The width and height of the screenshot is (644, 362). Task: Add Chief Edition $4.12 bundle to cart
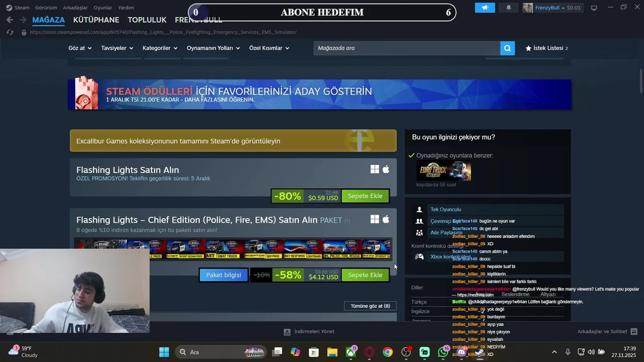365,275
